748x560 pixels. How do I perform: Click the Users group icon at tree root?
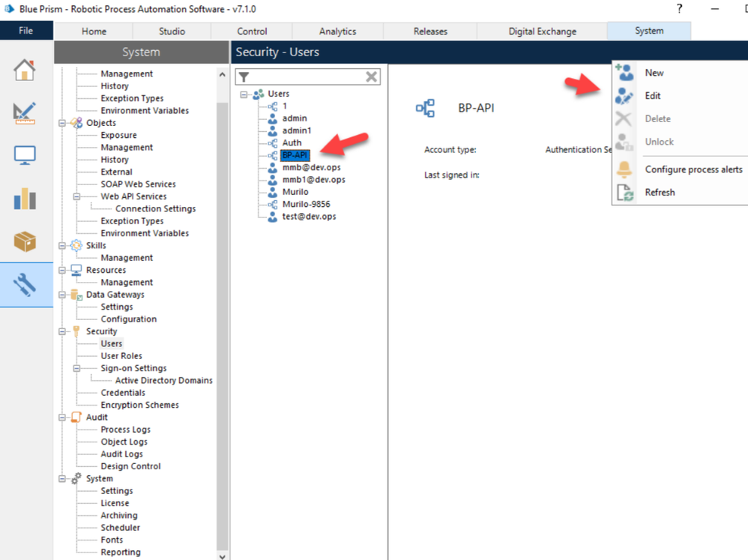(259, 94)
